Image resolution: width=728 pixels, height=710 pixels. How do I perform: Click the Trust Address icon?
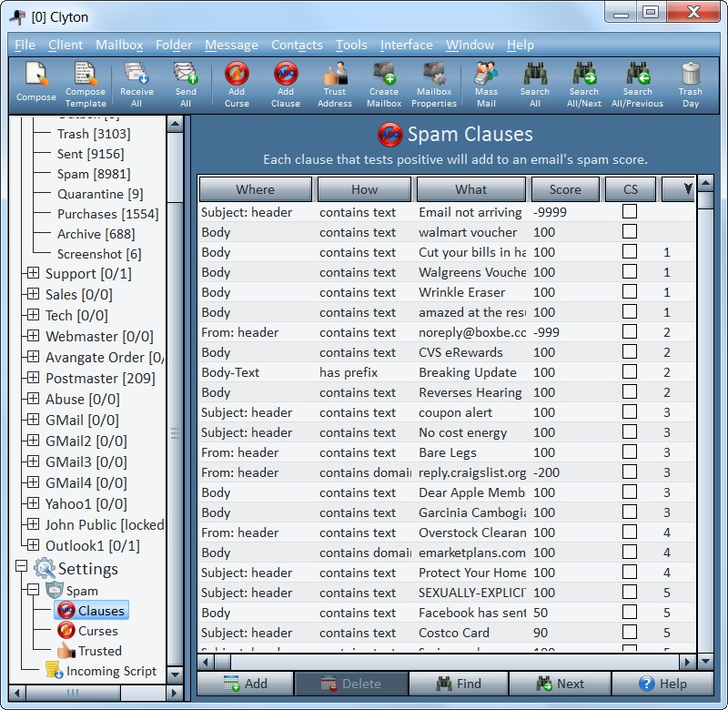click(335, 85)
